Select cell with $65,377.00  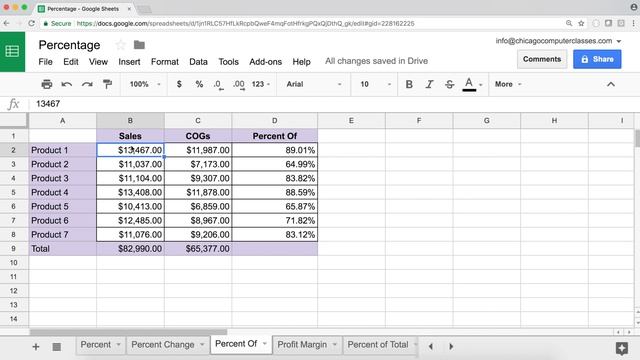[x=198, y=249]
